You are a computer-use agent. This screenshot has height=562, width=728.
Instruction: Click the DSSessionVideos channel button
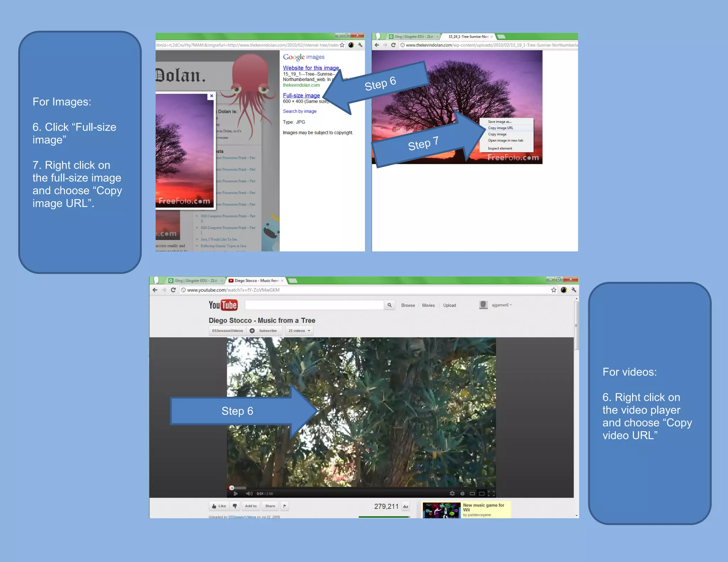pyautogui.click(x=227, y=330)
